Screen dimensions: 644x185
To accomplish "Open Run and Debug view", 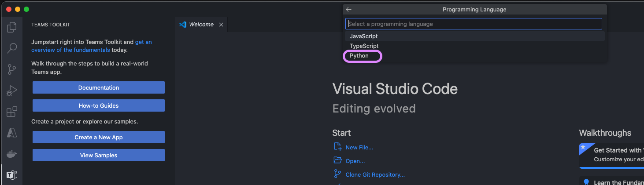I will point(12,91).
